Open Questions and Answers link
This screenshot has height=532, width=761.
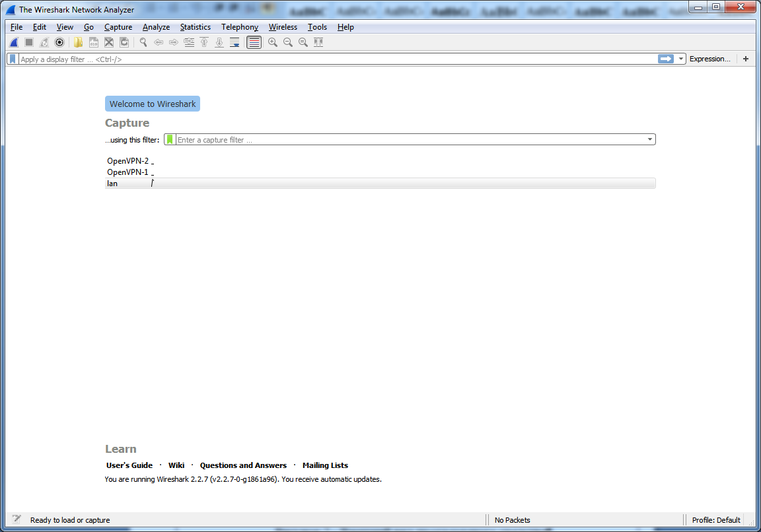243,465
